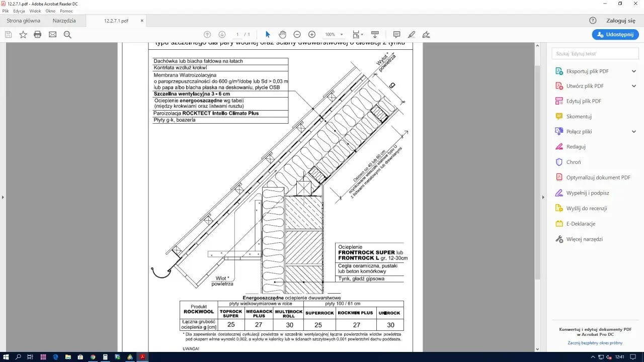Screen dimensions: 644x362
Task: Print the document with the printer icon
Action: point(38,35)
